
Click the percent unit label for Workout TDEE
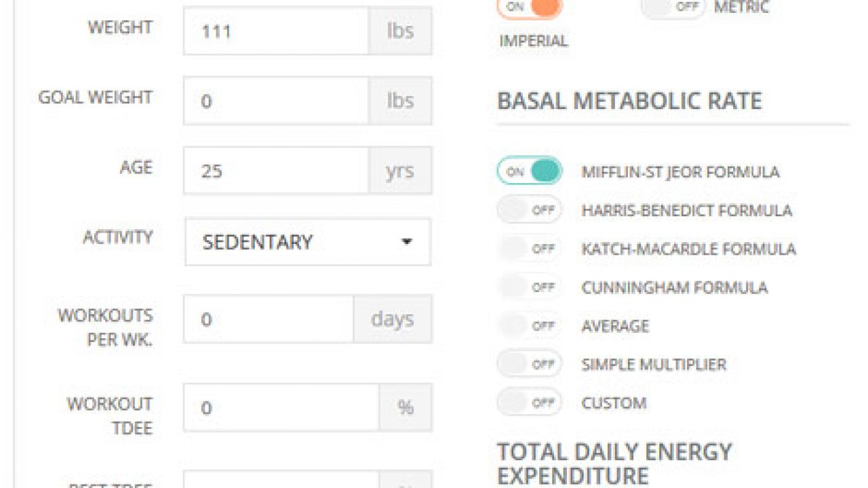pyautogui.click(x=406, y=407)
